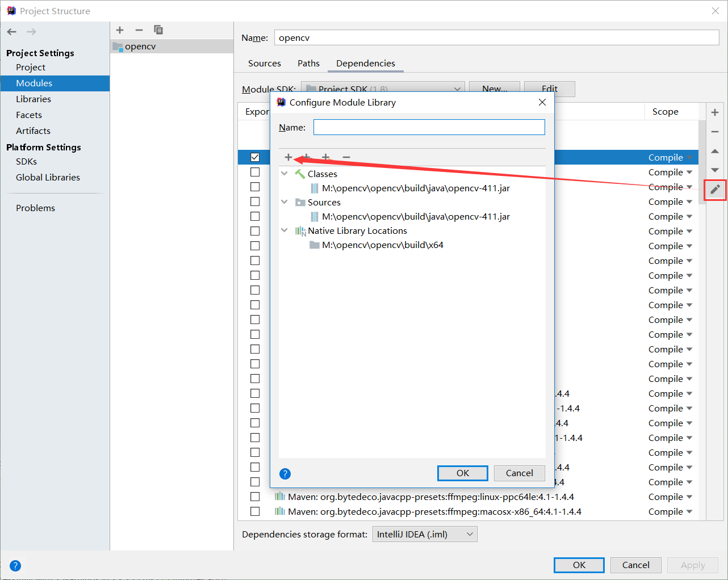Viewport: 728px width, 580px height.
Task: Click the Exclude icon in library dialog
Action: pos(326,157)
